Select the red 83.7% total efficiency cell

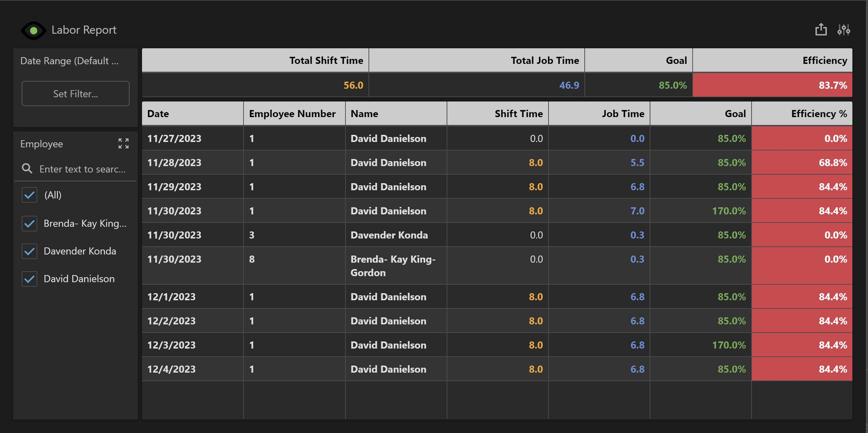[772, 85]
